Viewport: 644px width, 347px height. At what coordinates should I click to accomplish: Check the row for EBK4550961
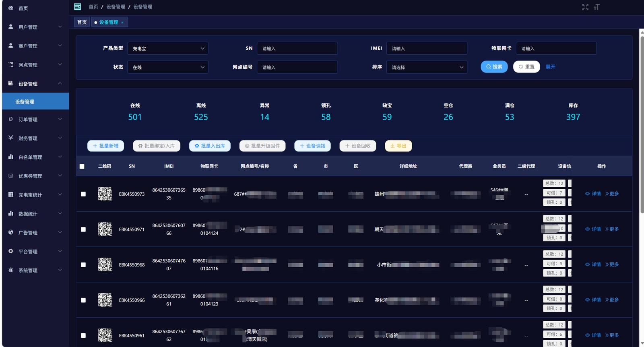[83, 336]
